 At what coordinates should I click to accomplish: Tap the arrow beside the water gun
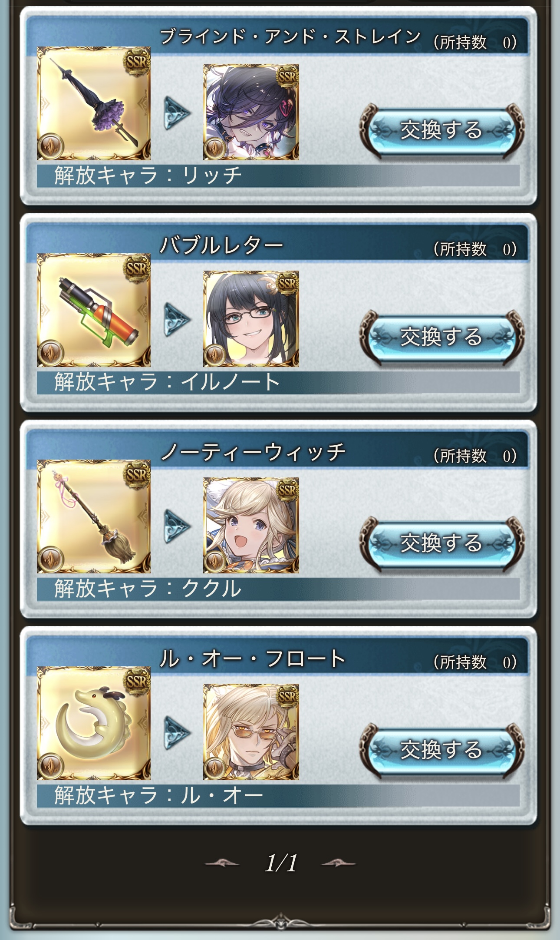tap(177, 320)
